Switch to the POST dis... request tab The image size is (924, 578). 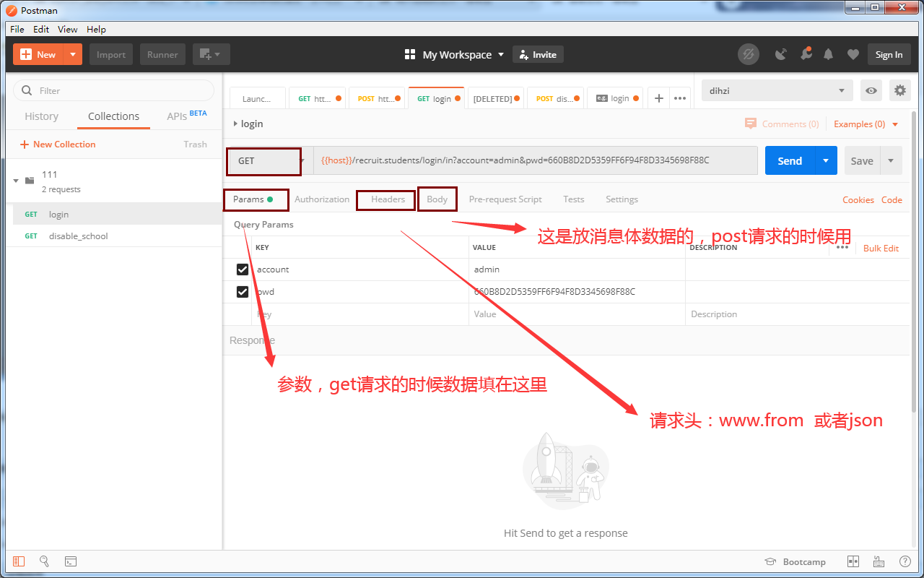(x=555, y=98)
